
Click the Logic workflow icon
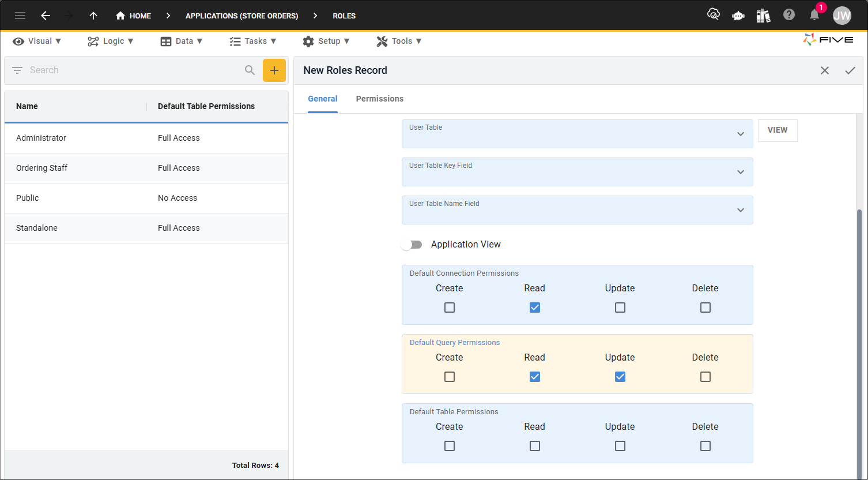point(91,41)
